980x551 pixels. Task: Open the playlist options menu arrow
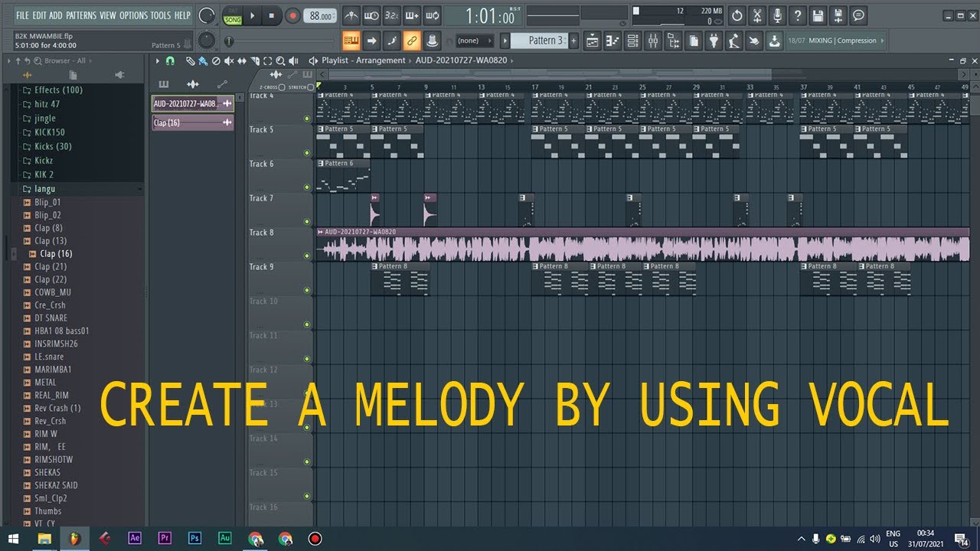pos(158,60)
